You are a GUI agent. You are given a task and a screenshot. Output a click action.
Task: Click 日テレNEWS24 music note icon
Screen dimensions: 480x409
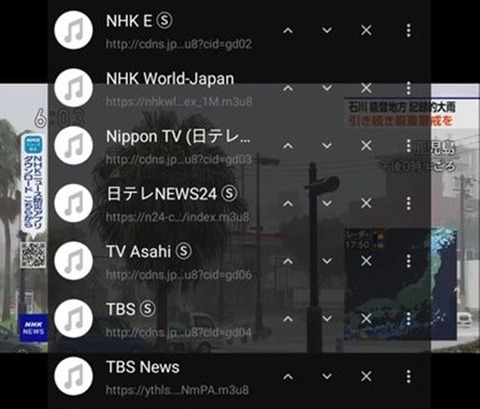pyautogui.click(x=73, y=203)
